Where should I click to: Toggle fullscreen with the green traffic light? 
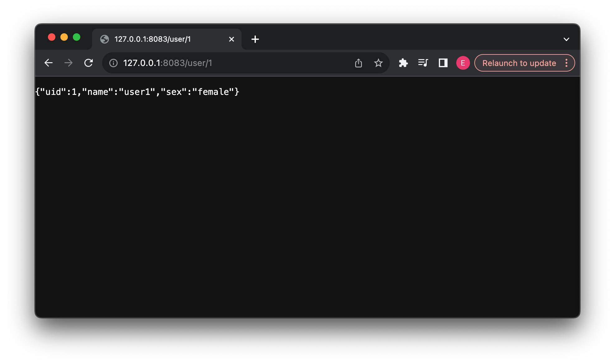tap(77, 37)
